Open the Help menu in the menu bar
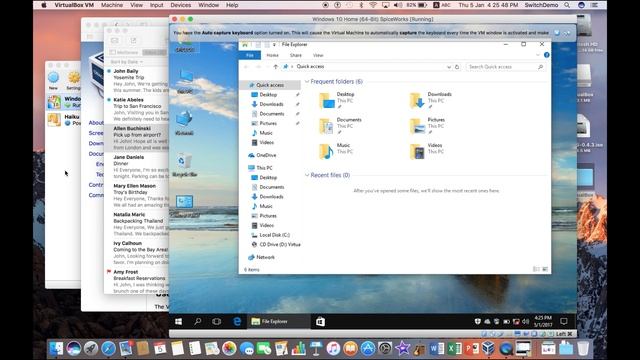 coord(232,5)
